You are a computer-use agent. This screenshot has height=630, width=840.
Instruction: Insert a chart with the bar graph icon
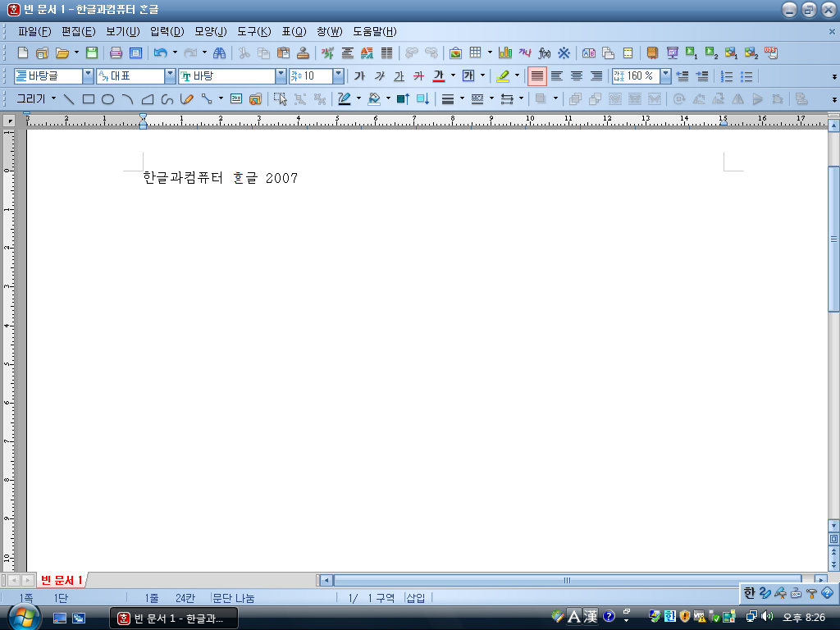click(x=505, y=52)
